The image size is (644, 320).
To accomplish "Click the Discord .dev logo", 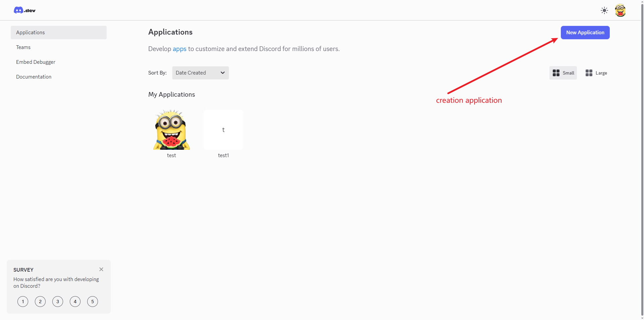I will [x=24, y=10].
